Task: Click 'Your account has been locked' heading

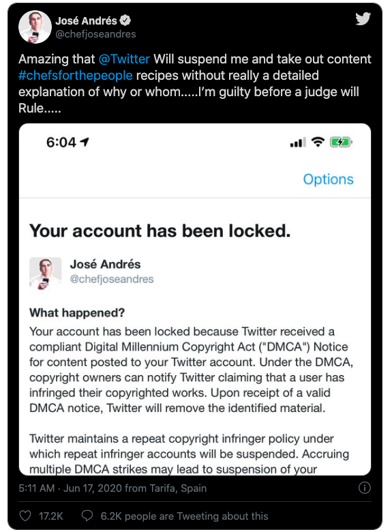Action: (160, 231)
